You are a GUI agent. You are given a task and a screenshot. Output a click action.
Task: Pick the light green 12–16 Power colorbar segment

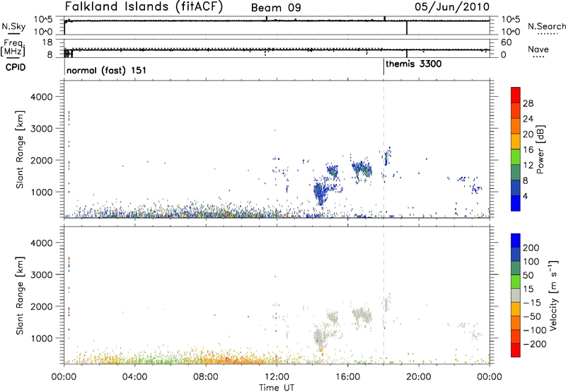516,157
